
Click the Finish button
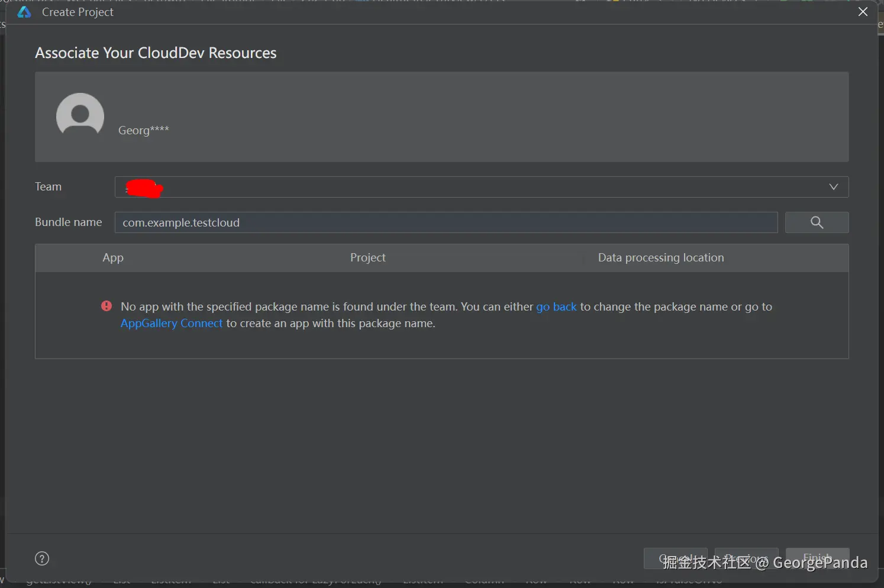pyautogui.click(x=817, y=558)
